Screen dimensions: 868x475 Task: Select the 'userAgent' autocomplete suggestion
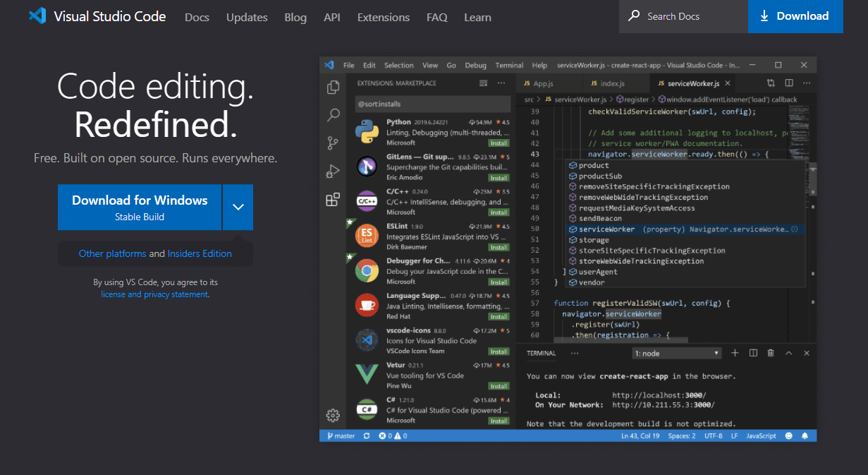click(x=685, y=272)
